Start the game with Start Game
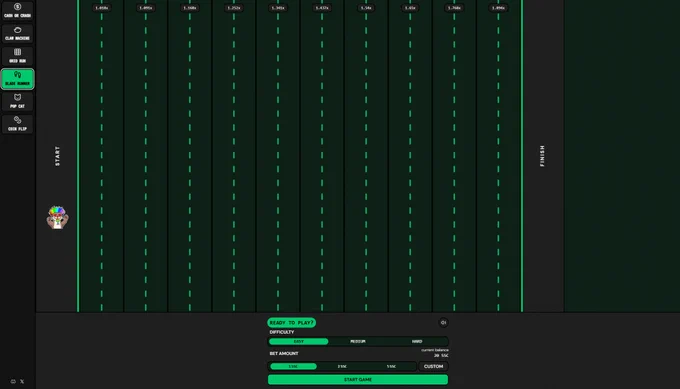680x389 pixels. 358,379
